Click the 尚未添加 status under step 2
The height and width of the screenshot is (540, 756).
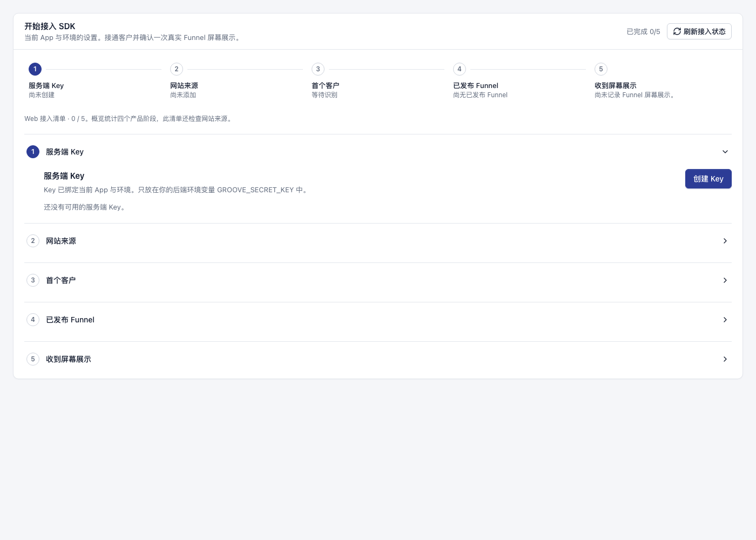coord(183,95)
